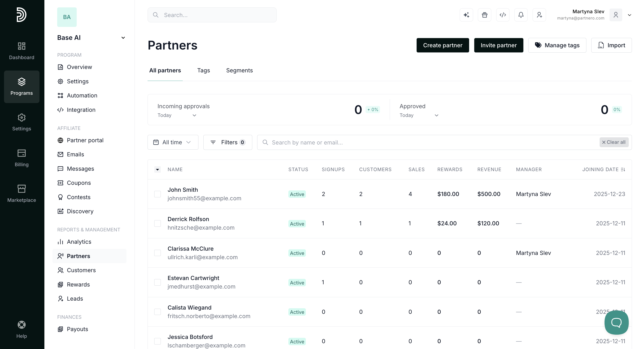Click the Manage tags button
The height and width of the screenshot is (349, 644).
tap(557, 45)
